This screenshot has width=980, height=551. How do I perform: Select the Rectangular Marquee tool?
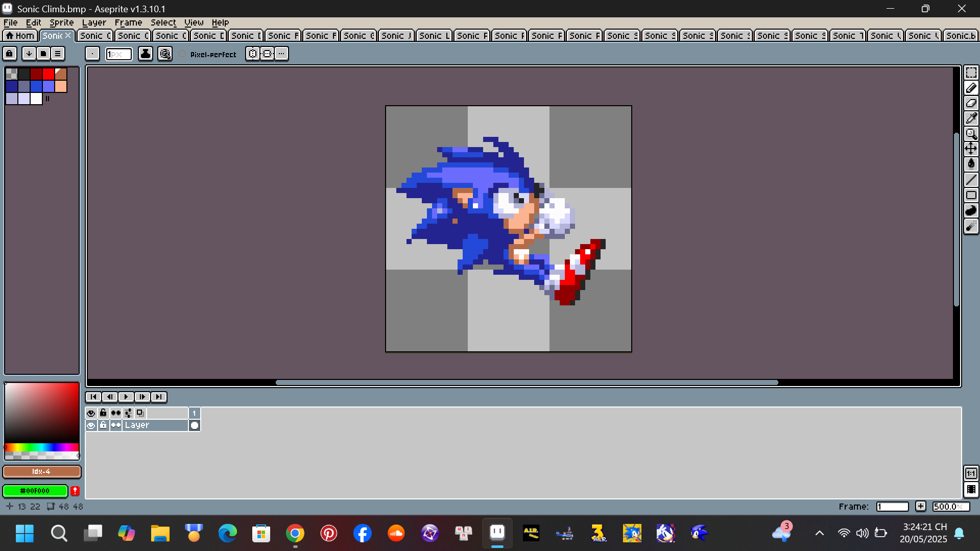pos(971,73)
